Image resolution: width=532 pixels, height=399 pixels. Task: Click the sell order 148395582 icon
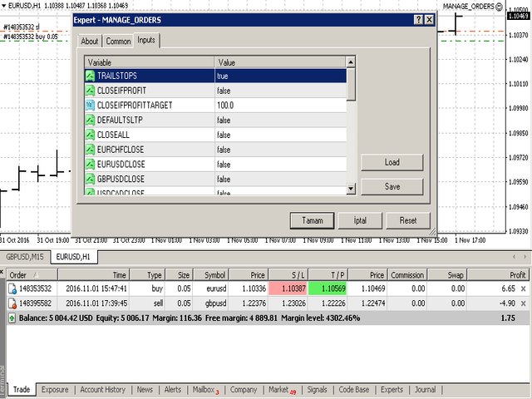[x=12, y=303]
